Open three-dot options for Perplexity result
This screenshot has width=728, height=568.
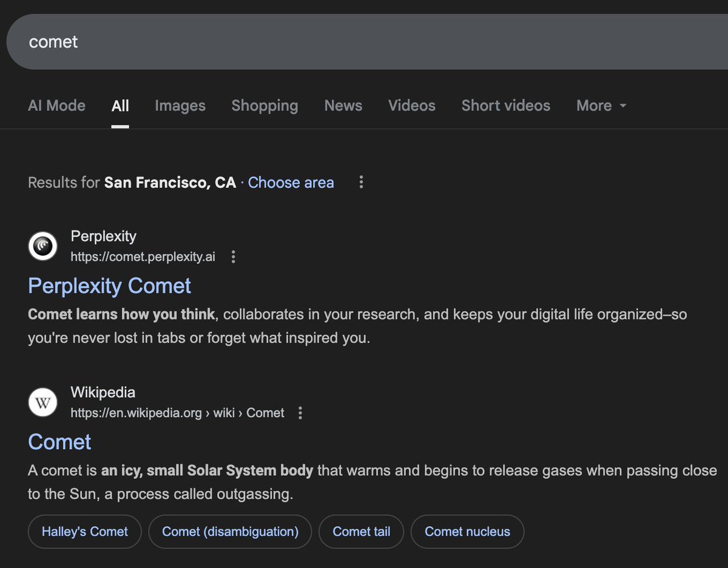pyautogui.click(x=234, y=256)
